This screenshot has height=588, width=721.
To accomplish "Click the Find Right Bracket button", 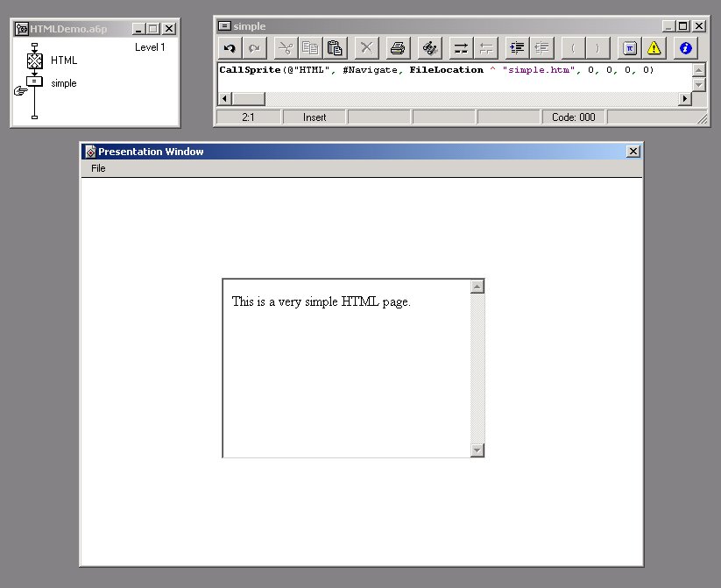I will (x=597, y=48).
